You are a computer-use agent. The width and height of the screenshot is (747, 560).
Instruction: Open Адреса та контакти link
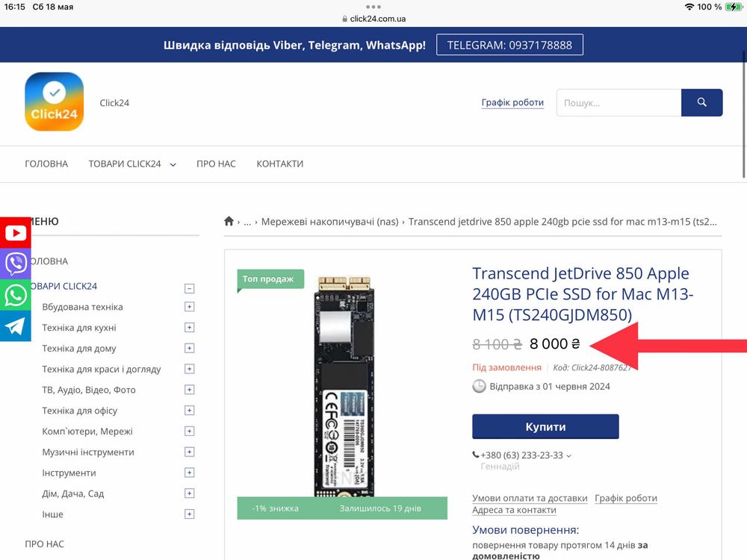(x=514, y=510)
